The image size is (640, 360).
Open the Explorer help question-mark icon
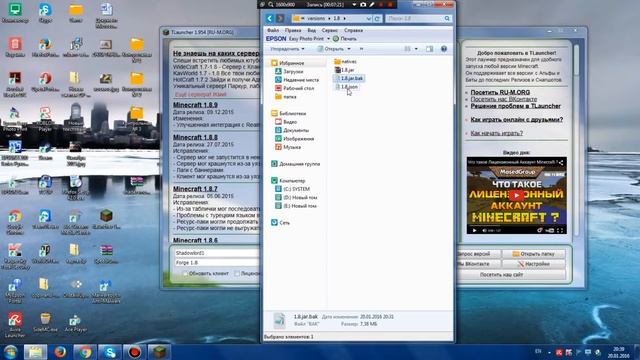click(x=444, y=49)
